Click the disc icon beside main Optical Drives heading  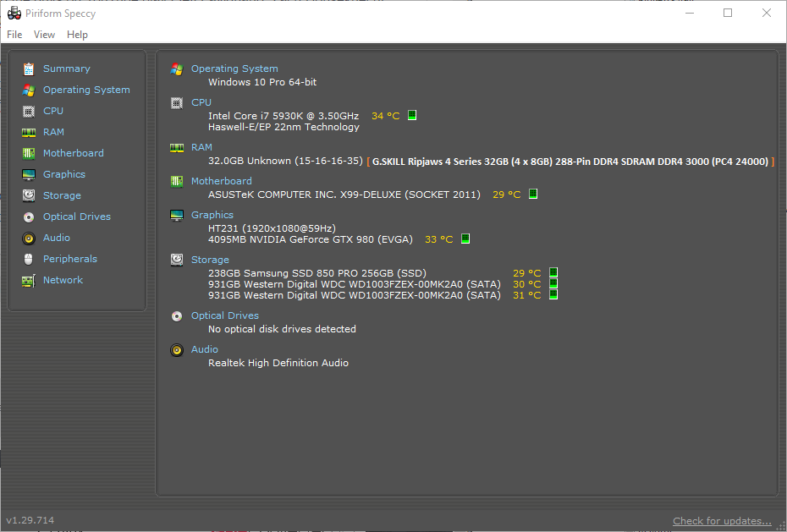[177, 315]
